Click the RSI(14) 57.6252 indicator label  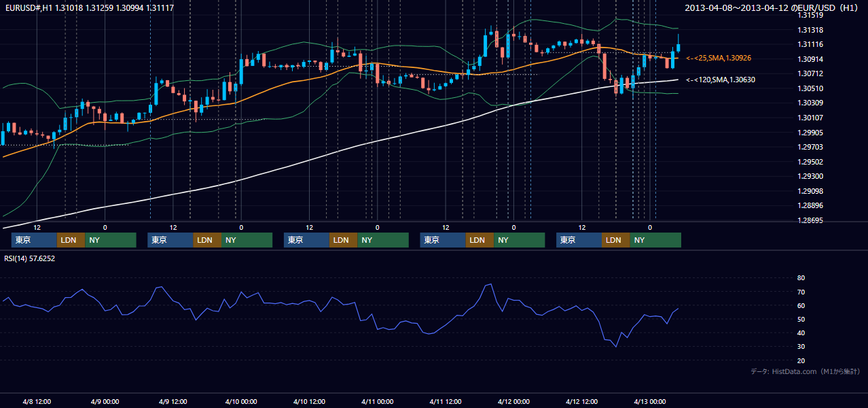click(30, 258)
